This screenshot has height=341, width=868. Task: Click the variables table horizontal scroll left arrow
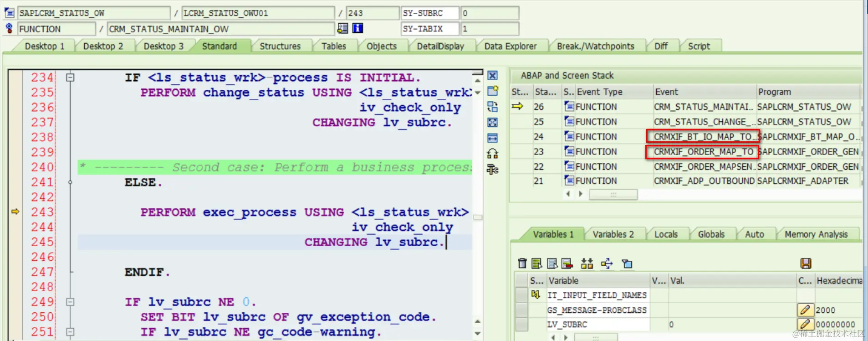pos(553,337)
